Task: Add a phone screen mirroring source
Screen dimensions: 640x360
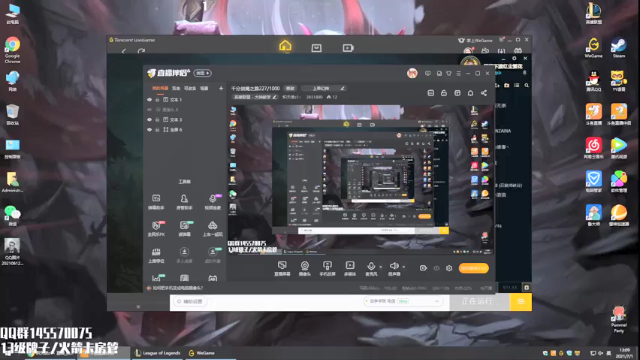Action: tap(327, 269)
